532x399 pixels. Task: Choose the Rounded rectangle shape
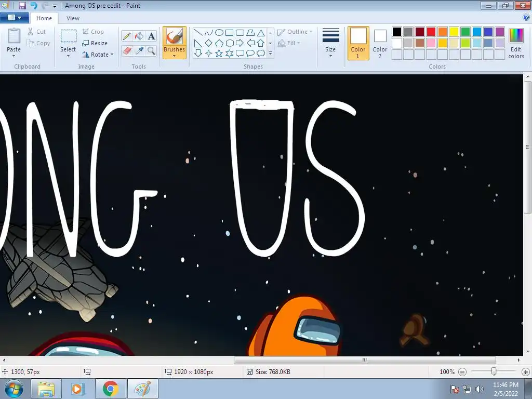tap(240, 33)
